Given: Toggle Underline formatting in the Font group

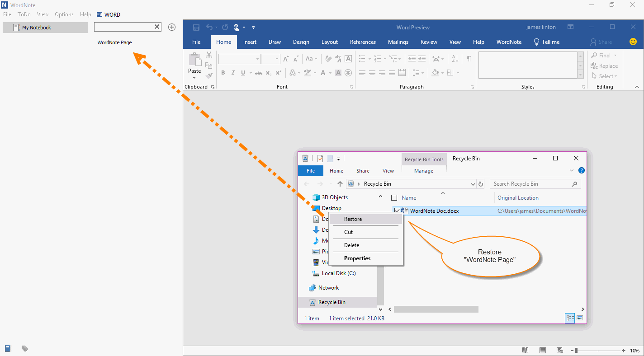Looking at the screenshot, I should [x=243, y=73].
